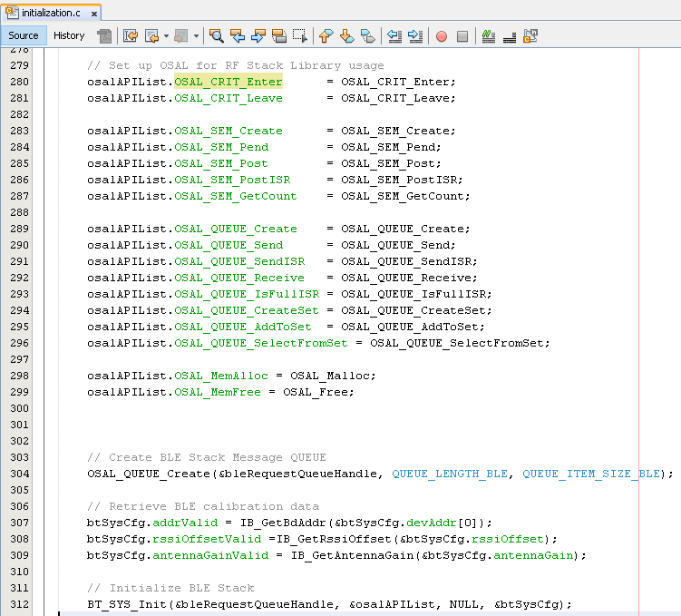681x616 pixels.
Task: Go to the previous bookmark
Action: (326, 36)
